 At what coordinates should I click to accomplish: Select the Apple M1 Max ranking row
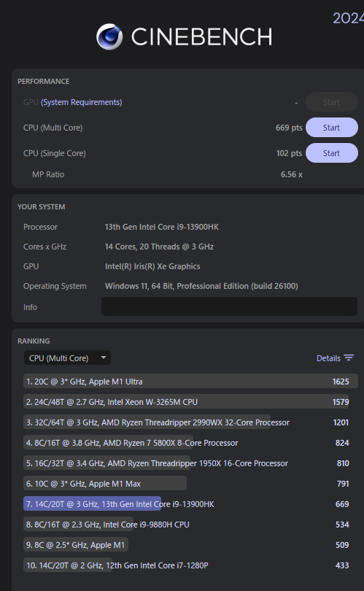coord(190,483)
